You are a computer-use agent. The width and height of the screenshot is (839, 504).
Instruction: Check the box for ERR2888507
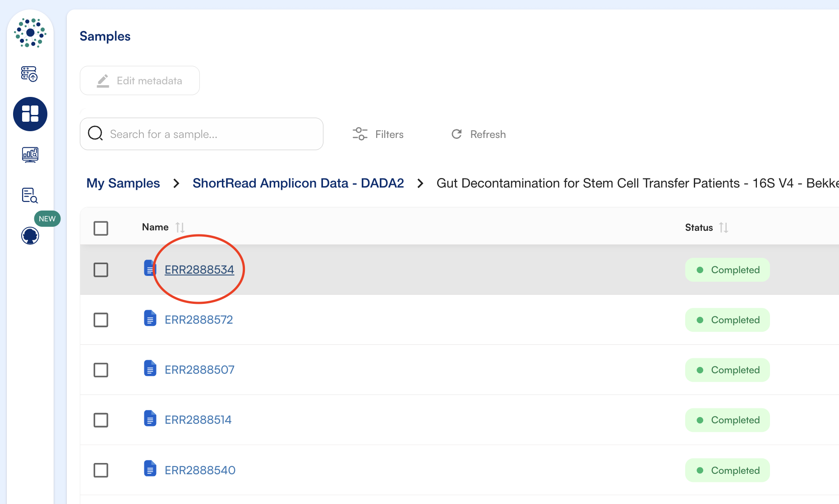point(101,370)
